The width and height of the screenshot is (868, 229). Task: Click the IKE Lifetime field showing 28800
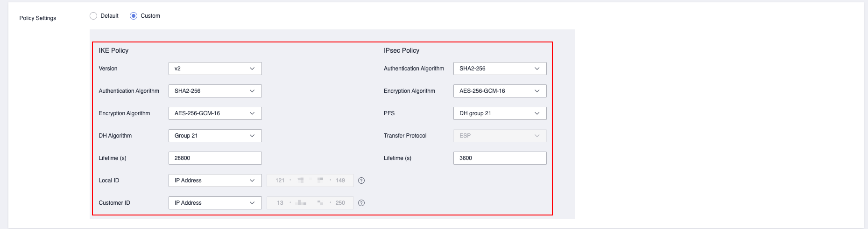click(x=215, y=158)
